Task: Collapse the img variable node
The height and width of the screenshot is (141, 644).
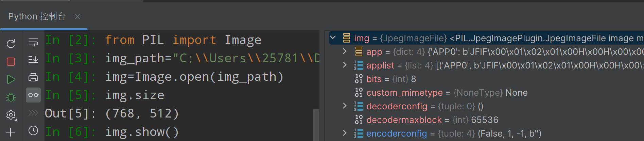Action: (333, 38)
